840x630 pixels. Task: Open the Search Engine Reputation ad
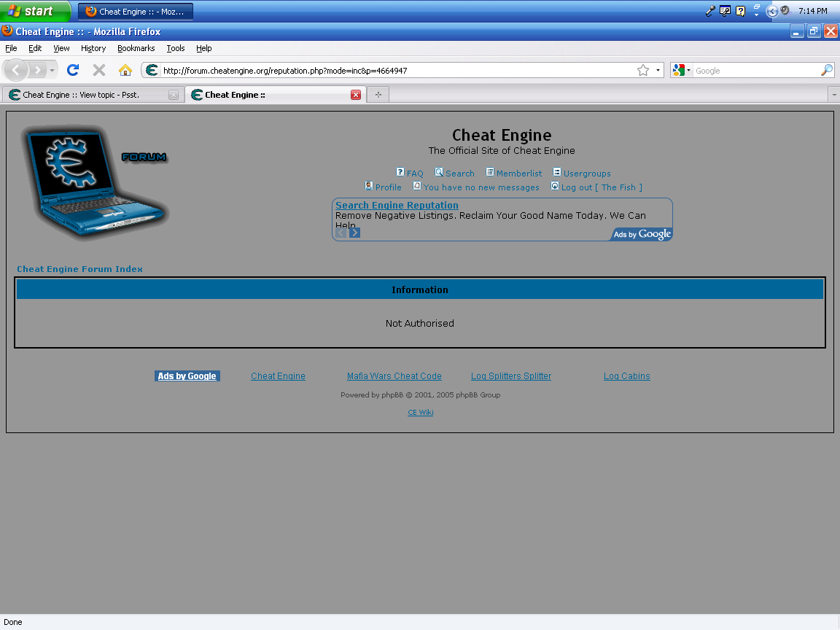tap(397, 205)
